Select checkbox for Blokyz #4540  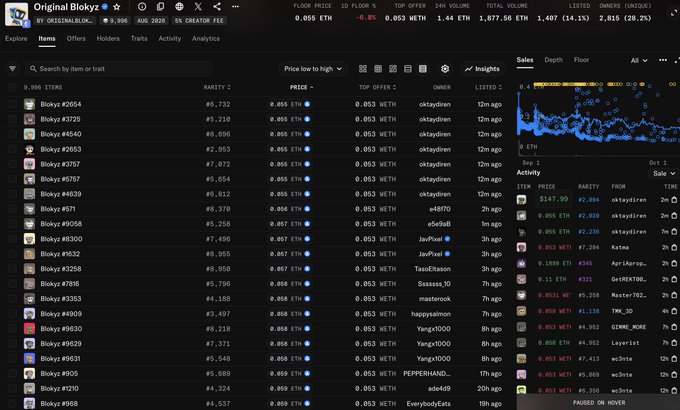pyautogui.click(x=12, y=134)
